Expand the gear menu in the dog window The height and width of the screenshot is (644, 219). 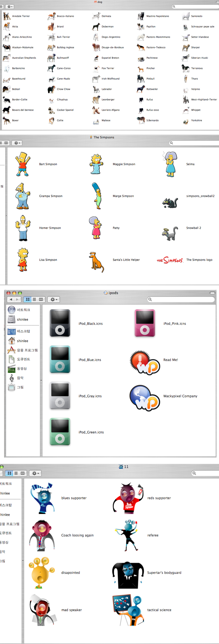point(10,7)
